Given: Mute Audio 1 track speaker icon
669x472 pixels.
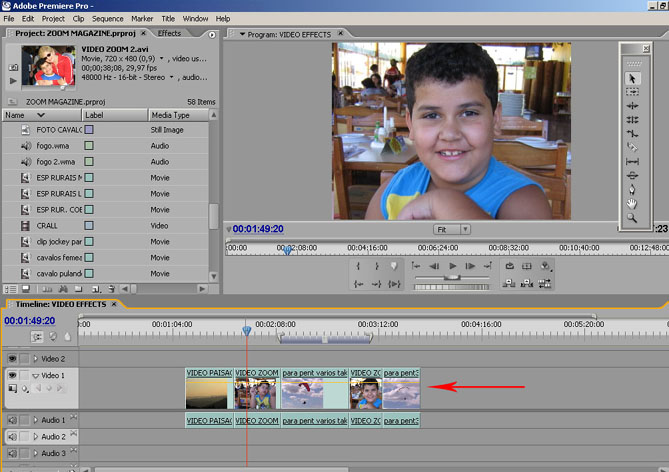Looking at the screenshot, I should pyautogui.click(x=13, y=420).
